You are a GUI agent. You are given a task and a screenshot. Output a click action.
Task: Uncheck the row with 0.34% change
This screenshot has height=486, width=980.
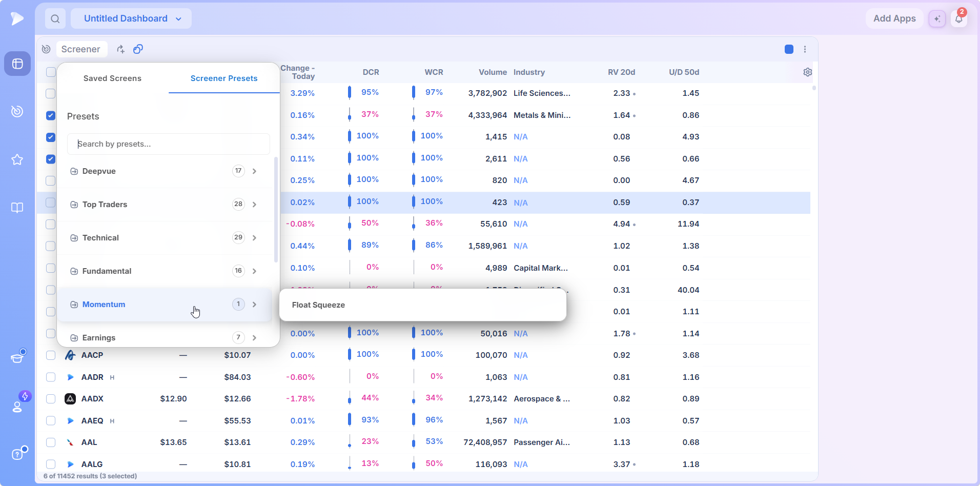coord(50,137)
